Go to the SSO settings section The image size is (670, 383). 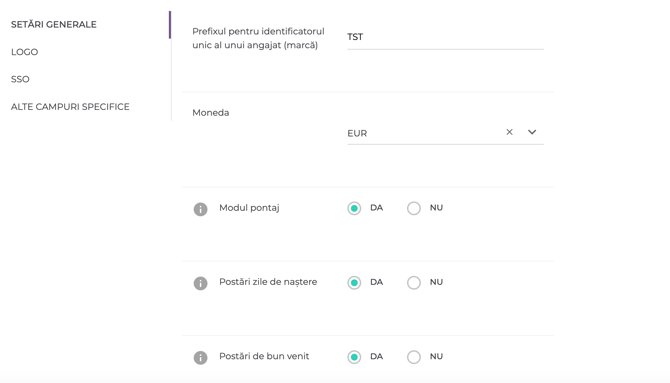pyautogui.click(x=20, y=79)
